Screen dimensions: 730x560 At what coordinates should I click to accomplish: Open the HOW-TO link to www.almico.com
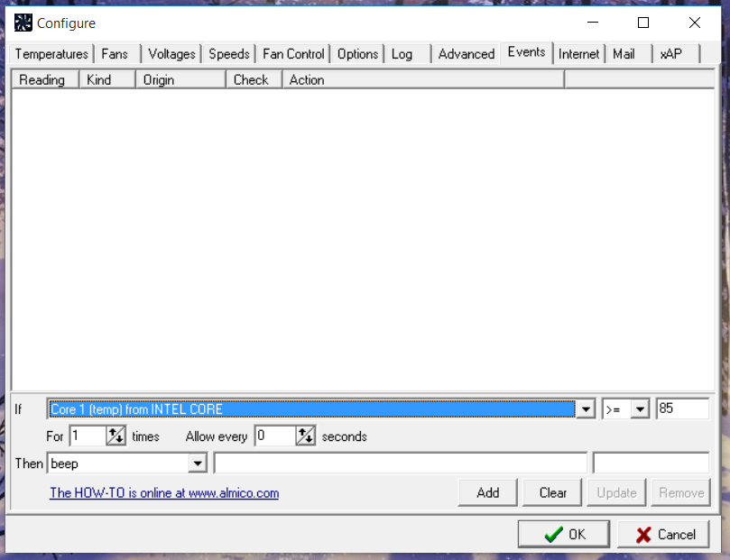point(163,493)
